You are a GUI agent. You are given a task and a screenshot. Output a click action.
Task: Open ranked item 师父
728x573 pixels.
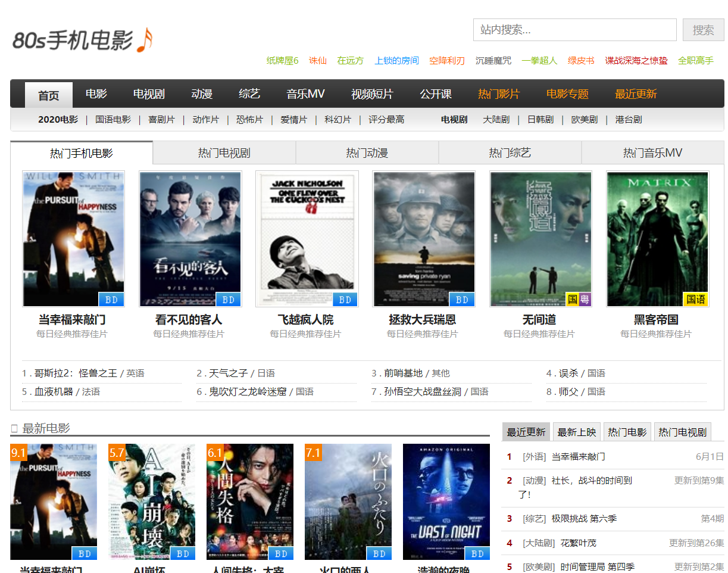[568, 392]
